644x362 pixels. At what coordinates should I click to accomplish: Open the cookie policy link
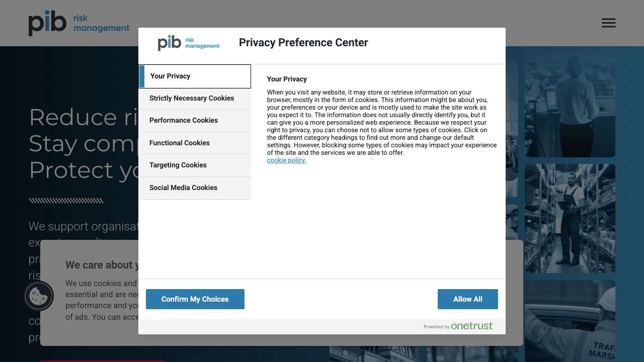[286, 160]
